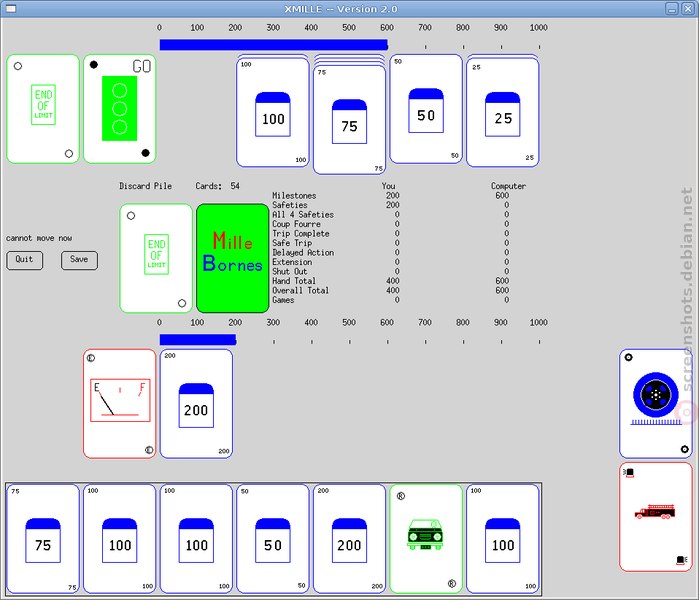Pick the 200 card in your hand
699x600 pixels.
click(350, 539)
